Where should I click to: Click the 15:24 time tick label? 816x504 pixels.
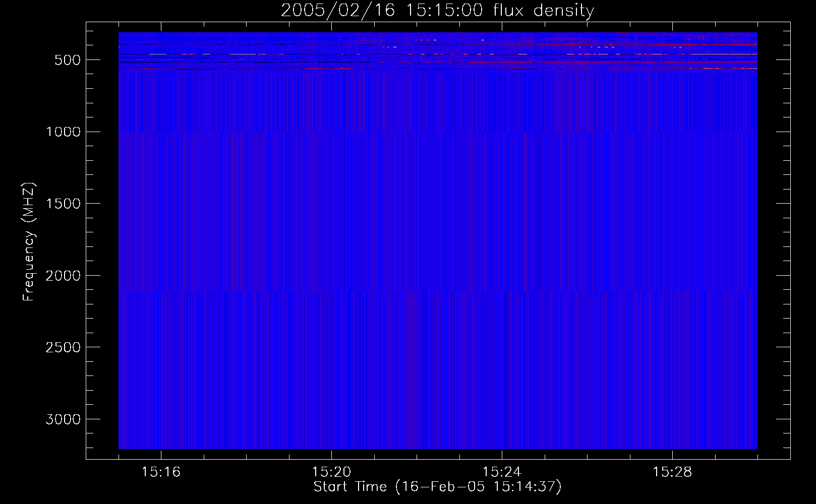tap(502, 472)
